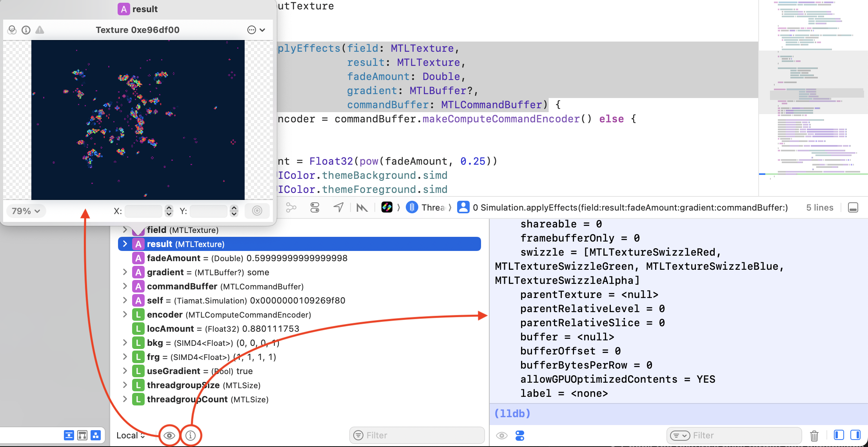Click the Print Description info icon

click(x=191, y=436)
